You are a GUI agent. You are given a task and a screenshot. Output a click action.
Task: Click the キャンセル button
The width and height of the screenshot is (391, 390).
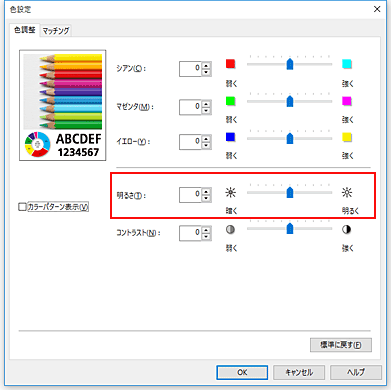tap(299, 372)
